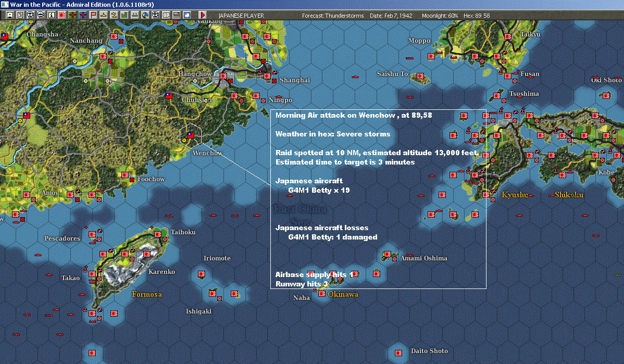
Task: Click the single yellow ship toolbar icon
Action: tap(104, 15)
